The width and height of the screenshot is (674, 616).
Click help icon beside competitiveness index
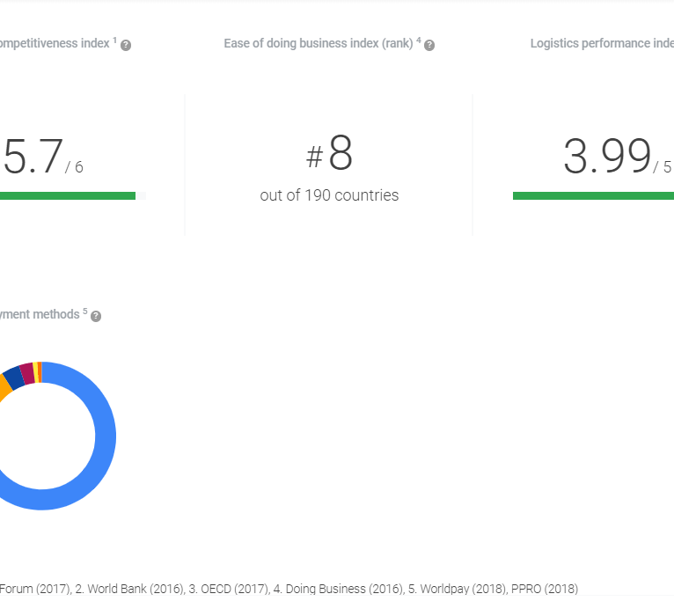coord(126,45)
